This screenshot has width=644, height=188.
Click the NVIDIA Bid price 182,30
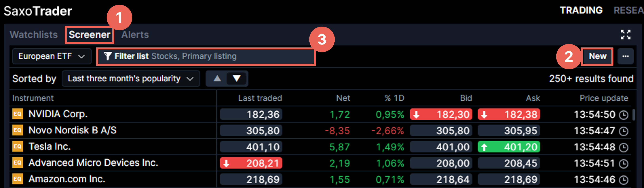coord(441,114)
